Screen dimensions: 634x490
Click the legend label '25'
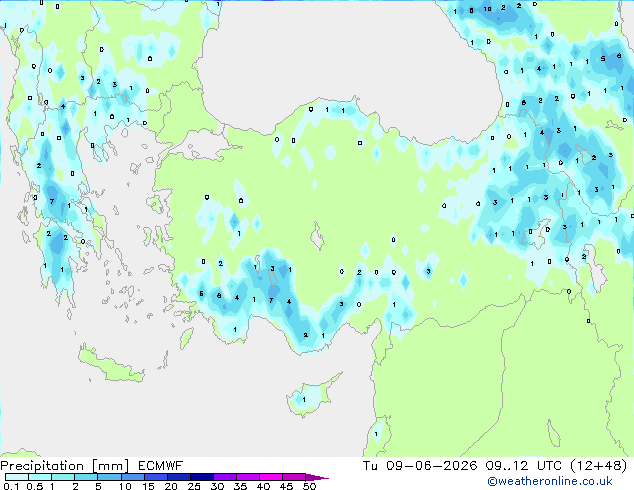coord(194,486)
